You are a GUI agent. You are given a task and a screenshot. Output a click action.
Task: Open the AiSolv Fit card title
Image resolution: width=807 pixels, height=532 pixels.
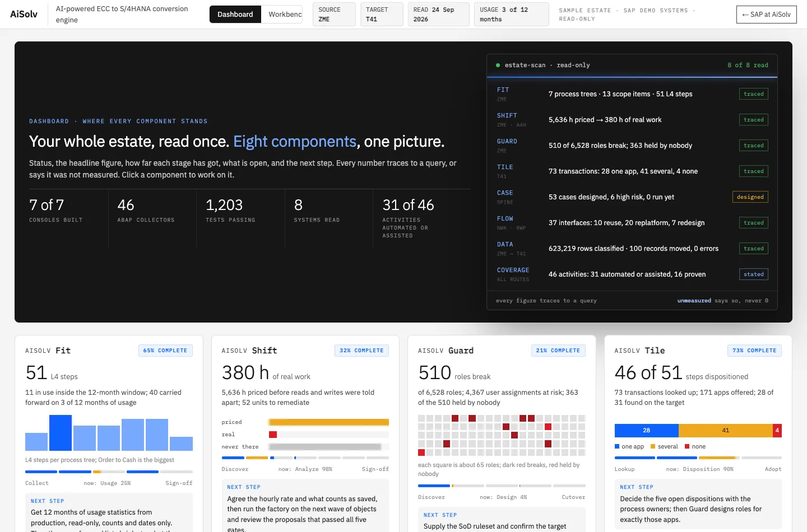click(48, 351)
